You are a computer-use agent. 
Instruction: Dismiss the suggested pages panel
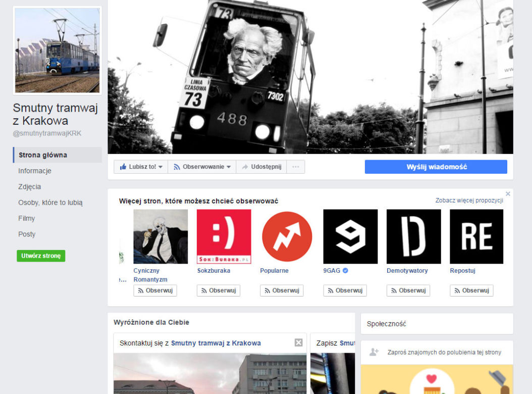point(508,193)
